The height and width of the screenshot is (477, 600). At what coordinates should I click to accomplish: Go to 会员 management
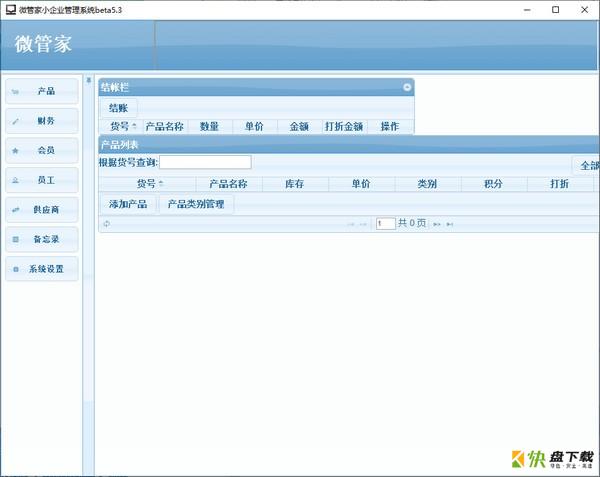click(42, 150)
